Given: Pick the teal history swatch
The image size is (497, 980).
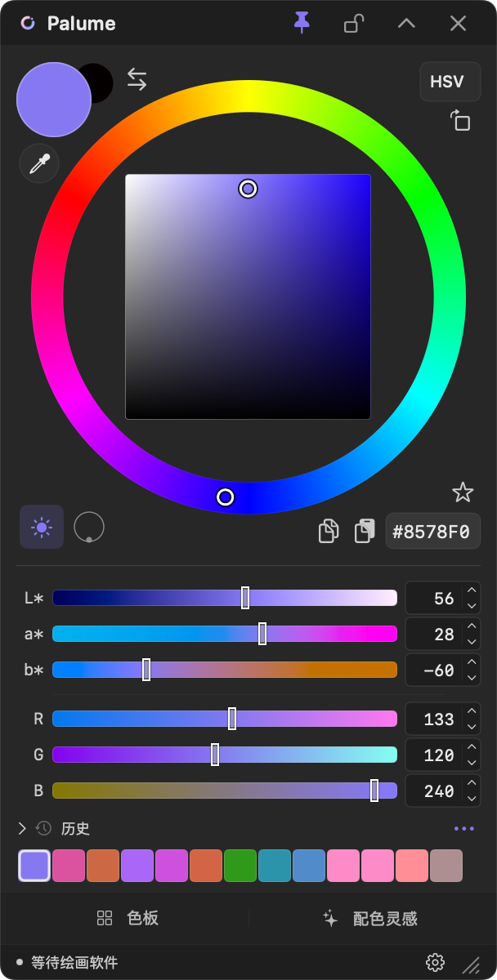Looking at the screenshot, I should point(275,866).
